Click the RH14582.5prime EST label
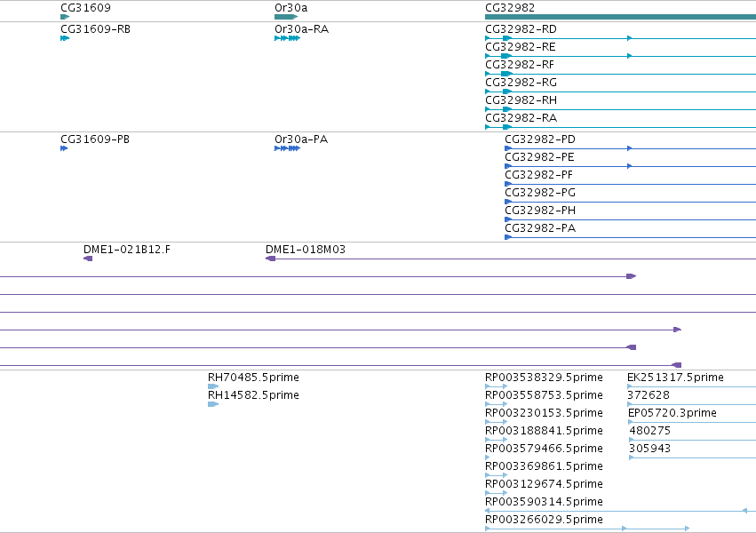This screenshot has height=533, width=756. click(253, 395)
